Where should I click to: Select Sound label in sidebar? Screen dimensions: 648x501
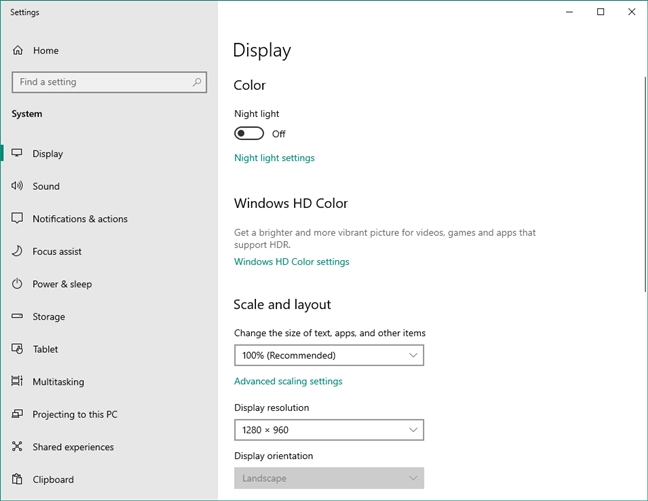click(x=46, y=186)
